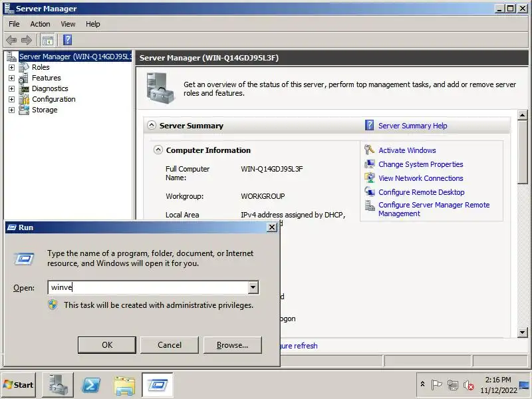
Task: Launch Windows PowerShell from the taskbar
Action: [x=91, y=385]
